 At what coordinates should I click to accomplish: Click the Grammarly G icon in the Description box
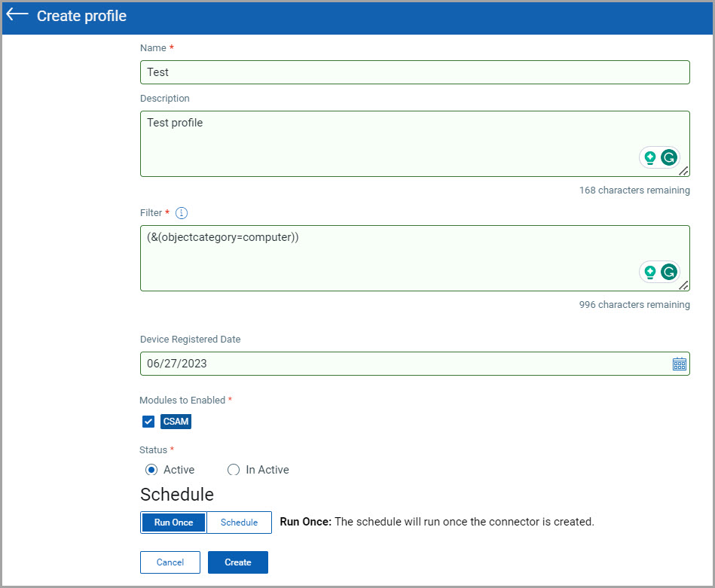coord(668,157)
